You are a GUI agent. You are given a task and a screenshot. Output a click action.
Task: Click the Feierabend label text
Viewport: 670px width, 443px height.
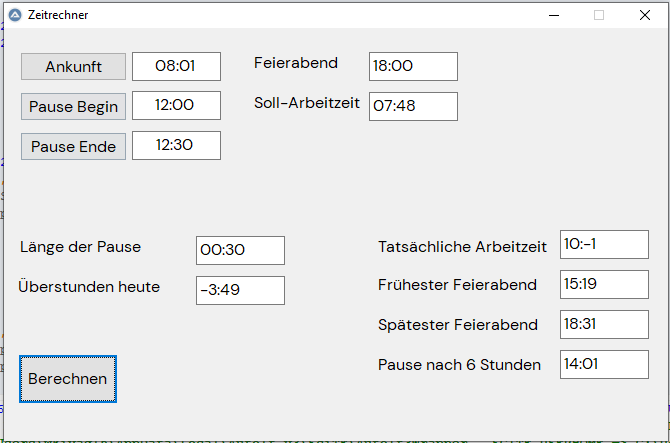coord(296,63)
